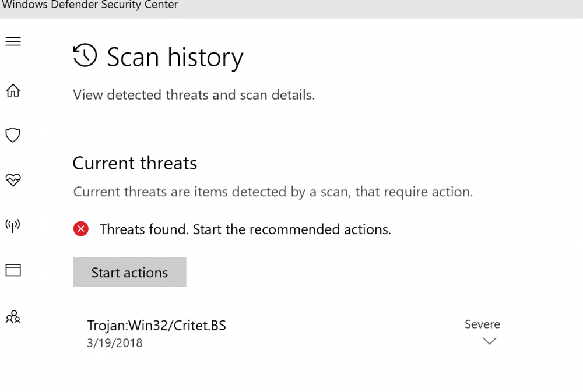
Task: Expand the Severe threat chevron arrow
Action: (x=490, y=341)
